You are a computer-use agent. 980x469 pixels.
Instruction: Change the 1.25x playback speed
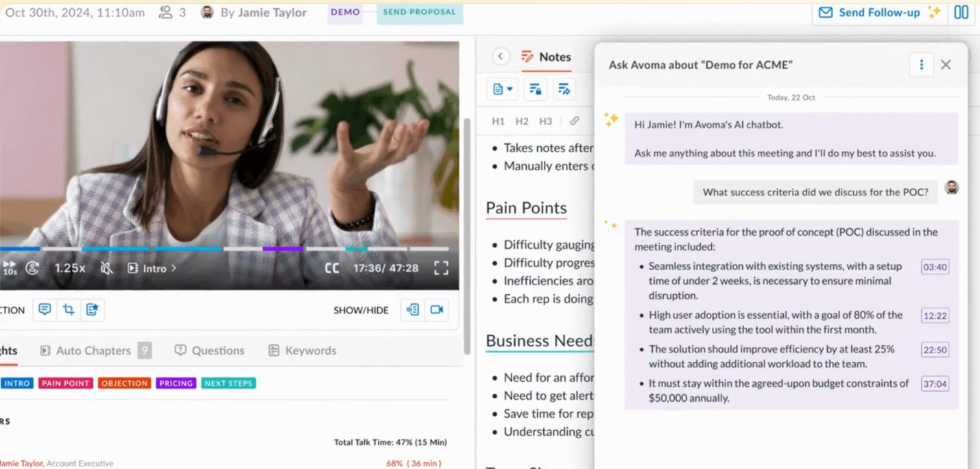[x=70, y=268]
